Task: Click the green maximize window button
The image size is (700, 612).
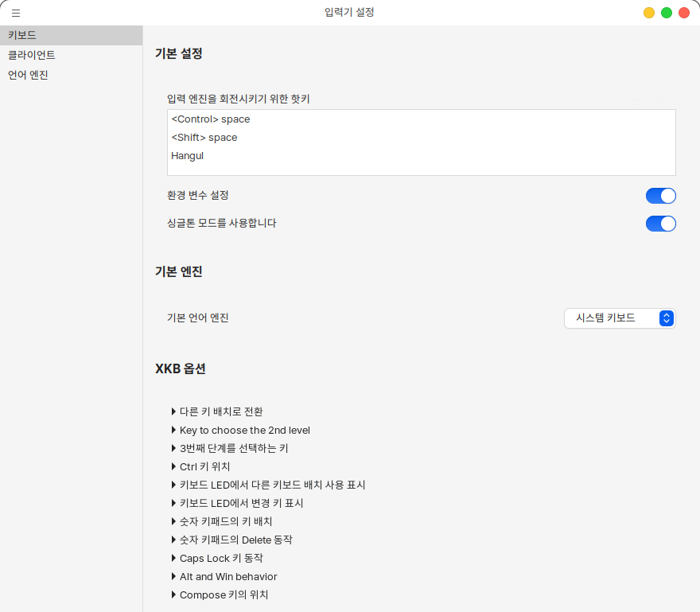Action: [667, 13]
